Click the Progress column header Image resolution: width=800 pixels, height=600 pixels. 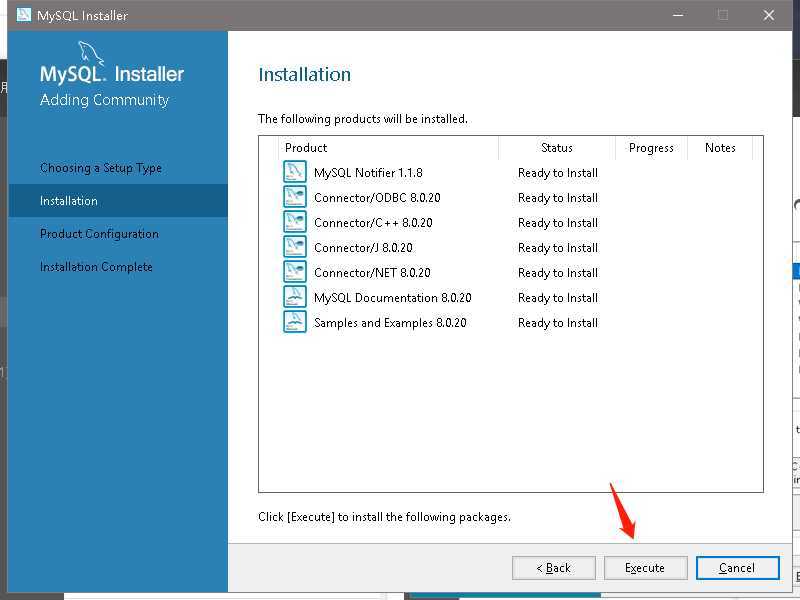point(651,148)
